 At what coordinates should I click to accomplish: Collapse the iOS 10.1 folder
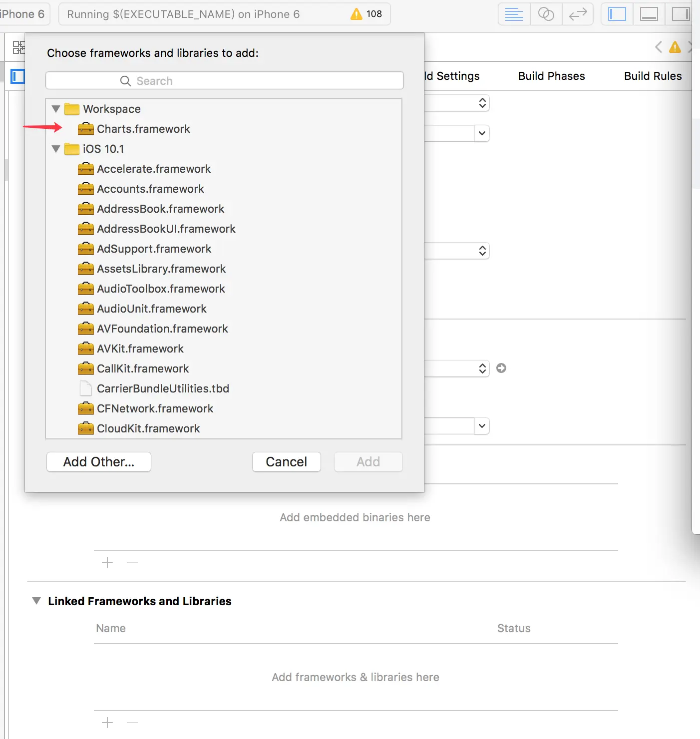click(x=56, y=149)
